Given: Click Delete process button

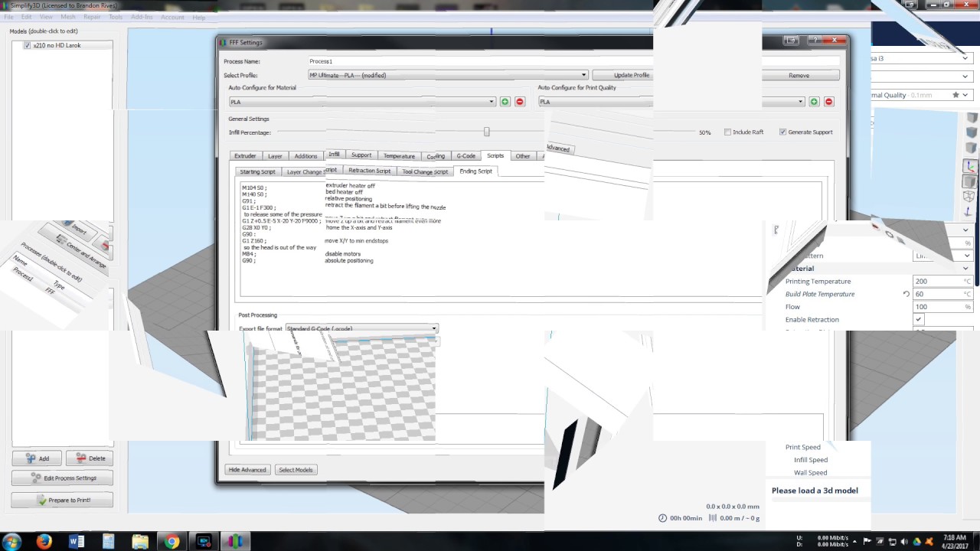Looking at the screenshot, I should [90, 458].
